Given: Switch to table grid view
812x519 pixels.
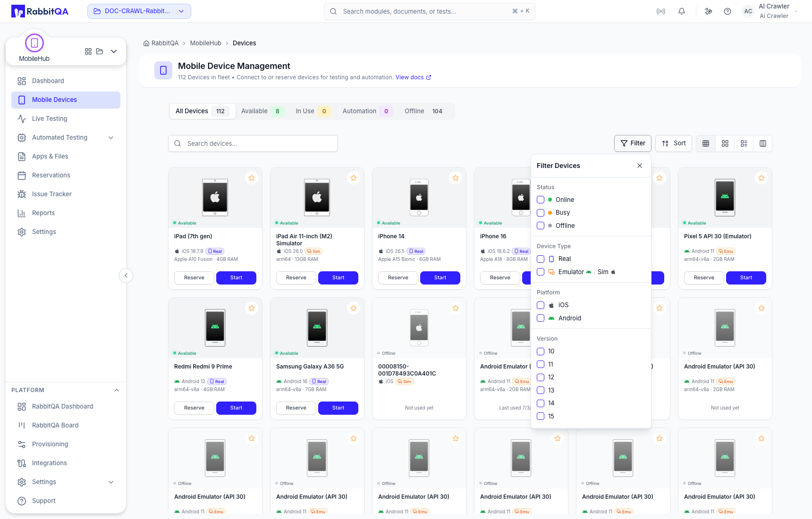Looking at the screenshot, I should pos(706,143).
